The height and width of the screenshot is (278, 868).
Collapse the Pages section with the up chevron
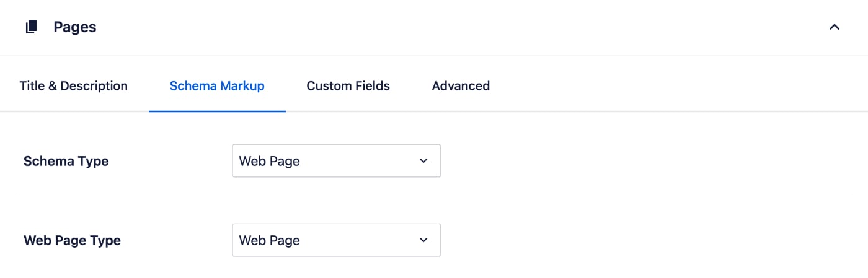[x=835, y=27]
